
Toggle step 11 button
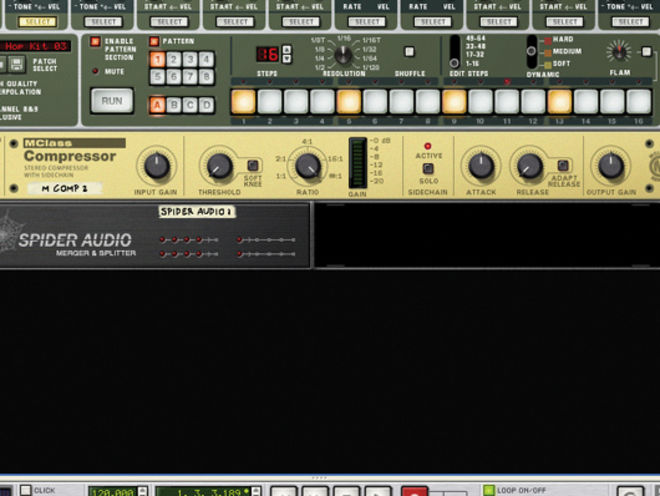[507, 101]
